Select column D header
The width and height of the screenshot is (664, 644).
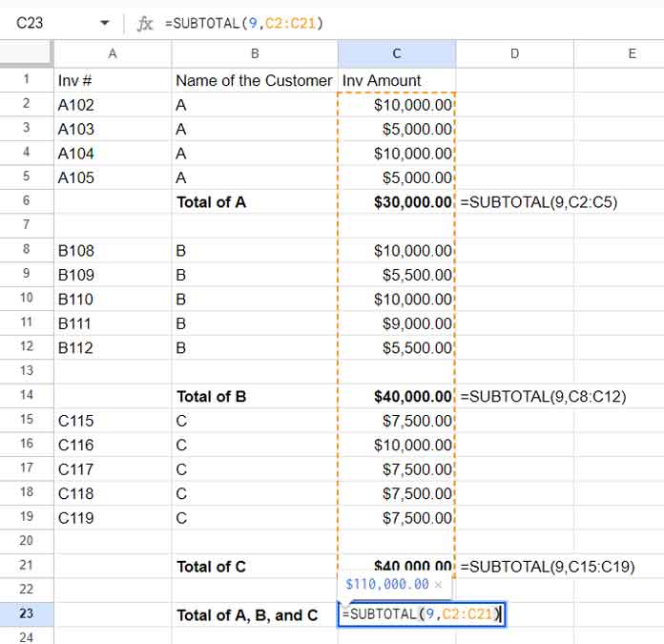click(515, 53)
